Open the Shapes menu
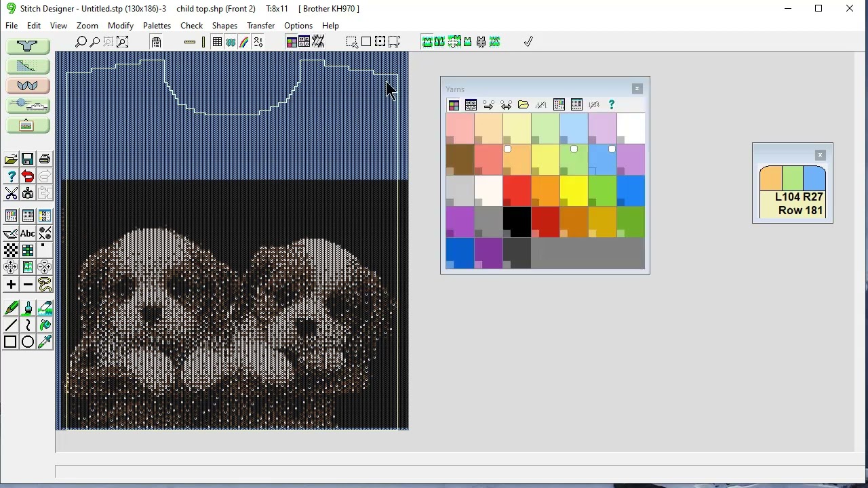 click(x=224, y=26)
